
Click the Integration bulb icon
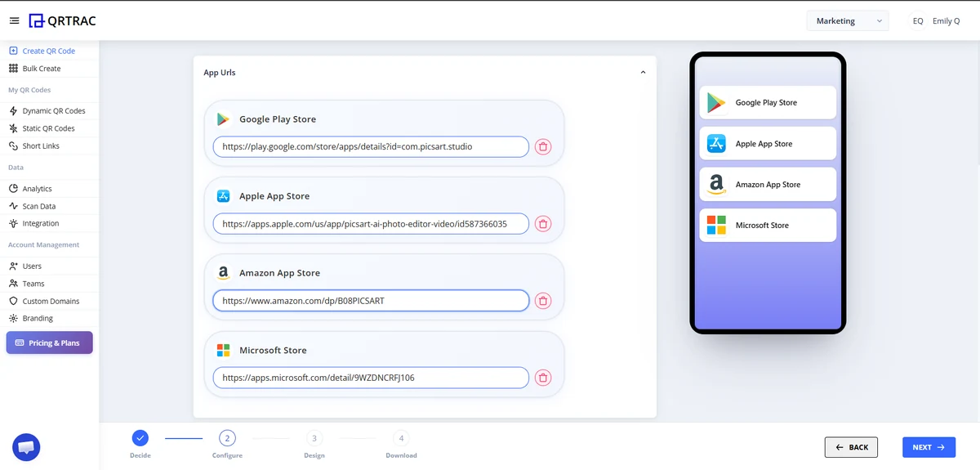tap(13, 223)
